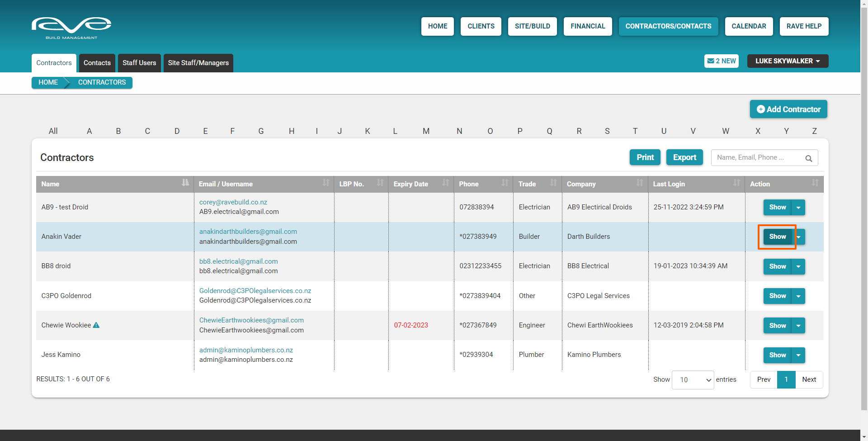The image size is (868, 441).
Task: Show details for BB8 droid
Action: pos(778,266)
